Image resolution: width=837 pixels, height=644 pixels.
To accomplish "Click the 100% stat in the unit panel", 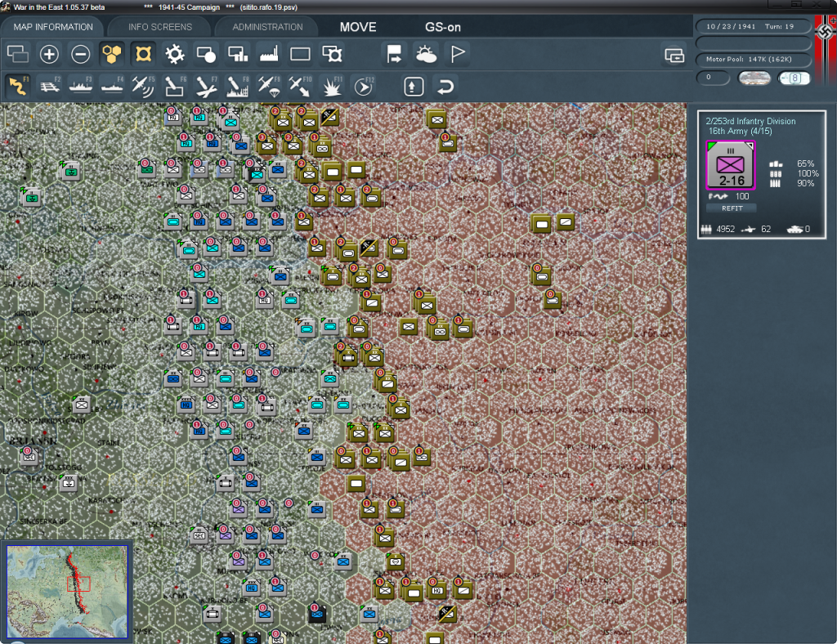I will [x=807, y=173].
